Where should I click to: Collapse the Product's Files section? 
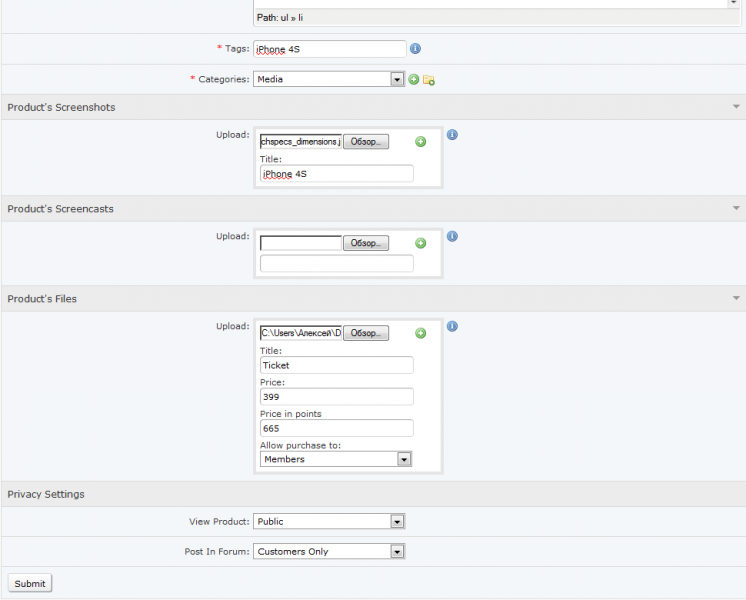coord(736,298)
